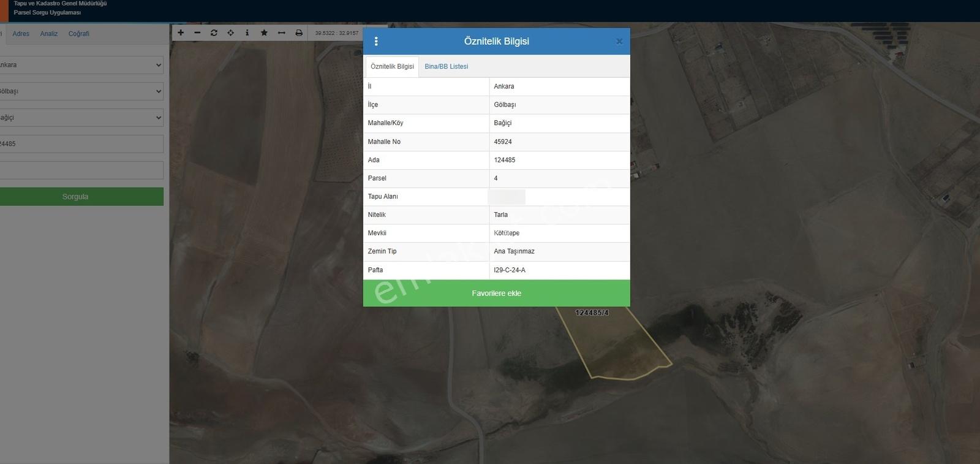Click the 124485/4 parcel label on map

click(592, 313)
